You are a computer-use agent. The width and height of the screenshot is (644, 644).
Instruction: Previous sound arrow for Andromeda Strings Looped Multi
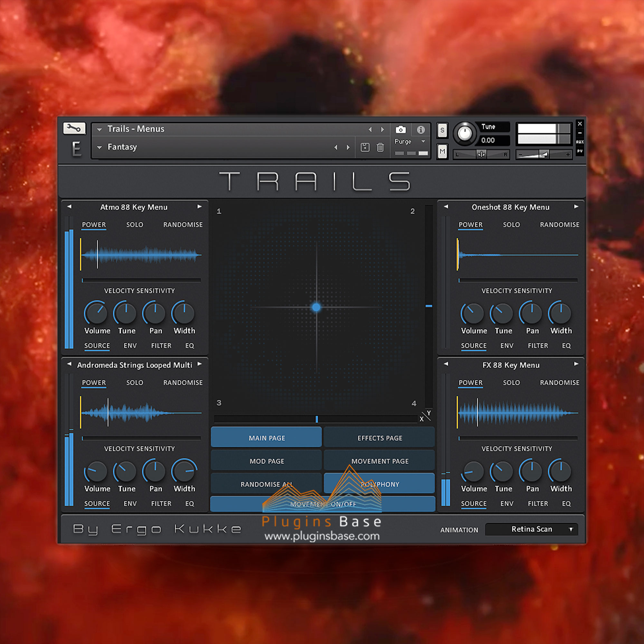coord(69,364)
